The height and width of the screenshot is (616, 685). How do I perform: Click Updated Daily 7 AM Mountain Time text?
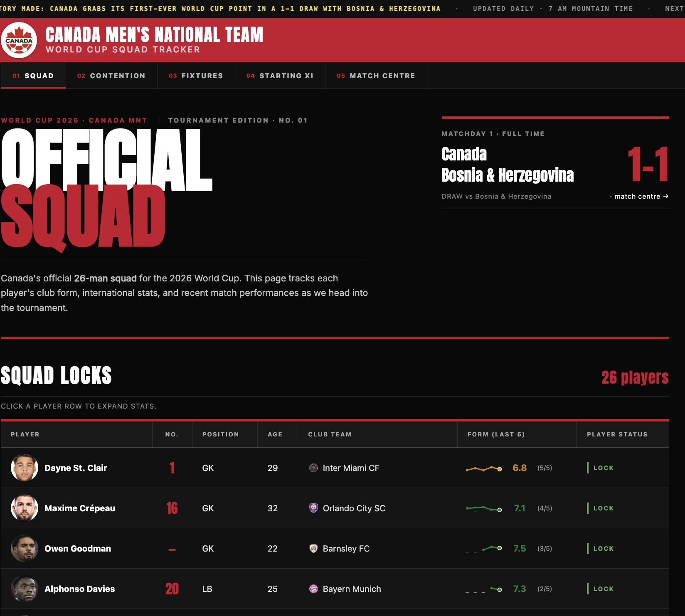pyautogui.click(x=553, y=8)
